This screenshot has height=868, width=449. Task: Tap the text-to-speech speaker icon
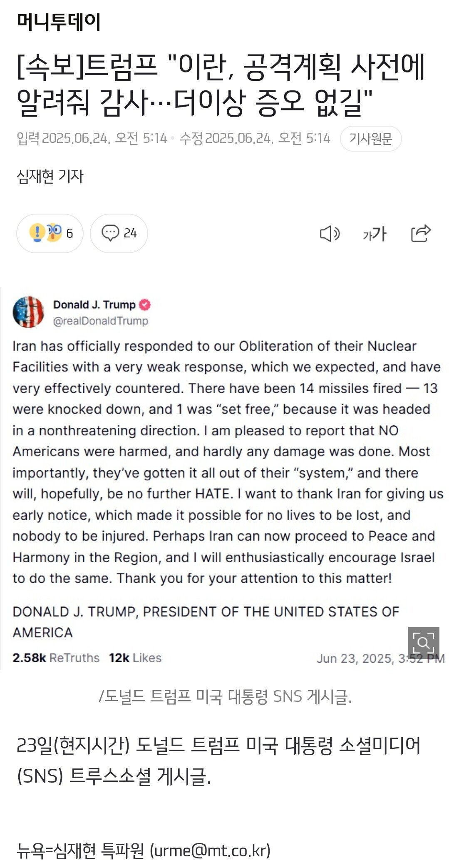point(330,234)
